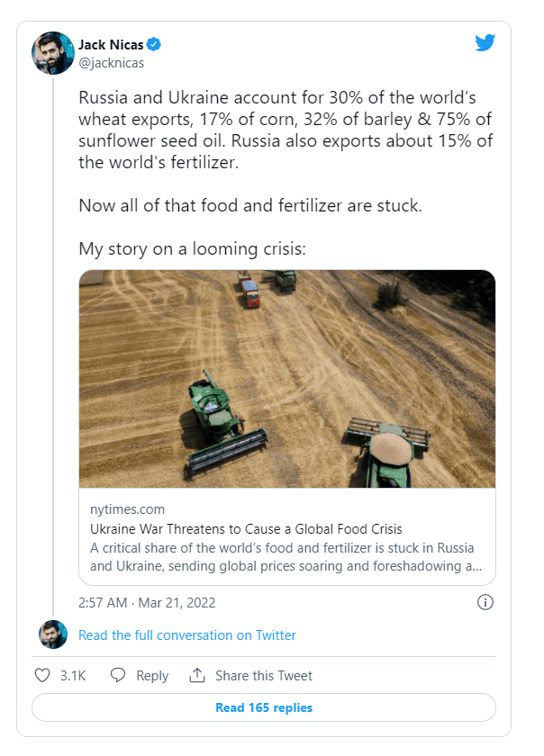The height and width of the screenshot is (756, 544).
Task: Open Jack Nicas's large profile avatar
Action: point(53,53)
